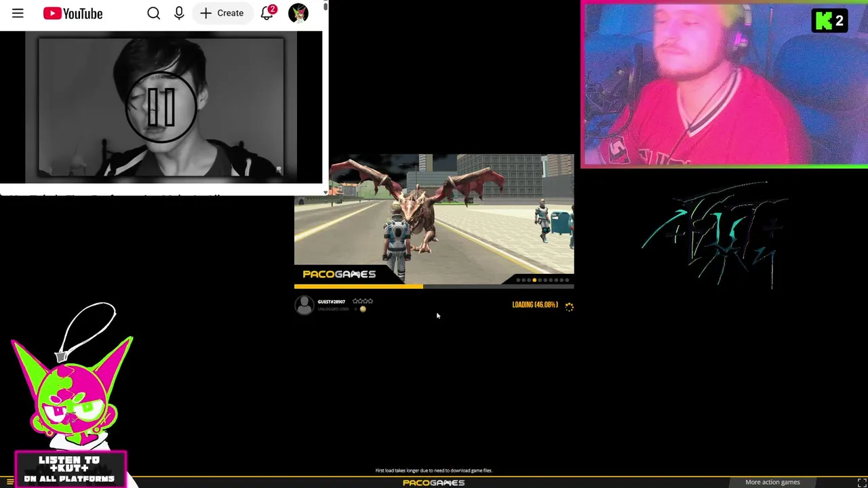Toggle fullscreen with the corner icon
The width and height of the screenshot is (868, 488).
pos(861,482)
